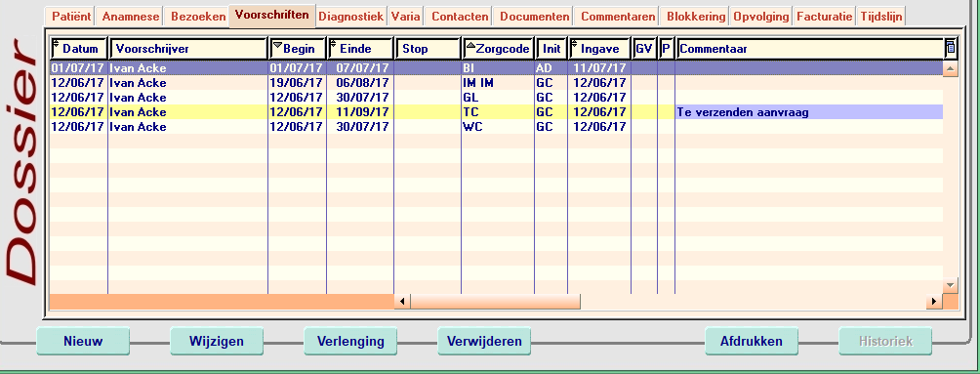Switch to the Varia tab
This screenshot has width=980, height=374.
(406, 17)
